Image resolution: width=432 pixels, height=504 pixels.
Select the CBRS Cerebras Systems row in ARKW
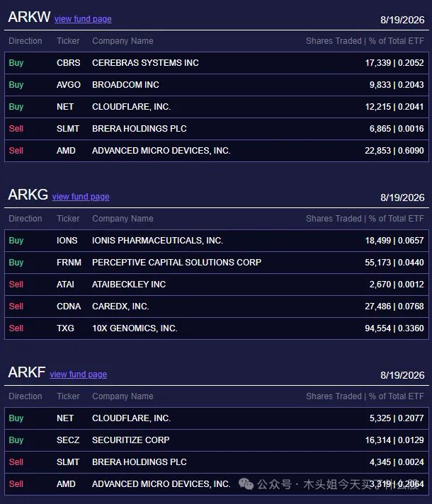click(x=217, y=63)
